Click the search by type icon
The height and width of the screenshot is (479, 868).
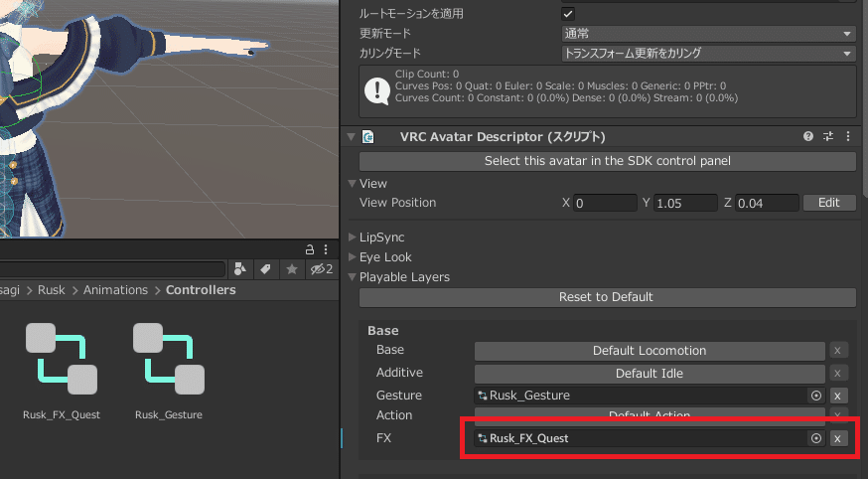point(240,269)
